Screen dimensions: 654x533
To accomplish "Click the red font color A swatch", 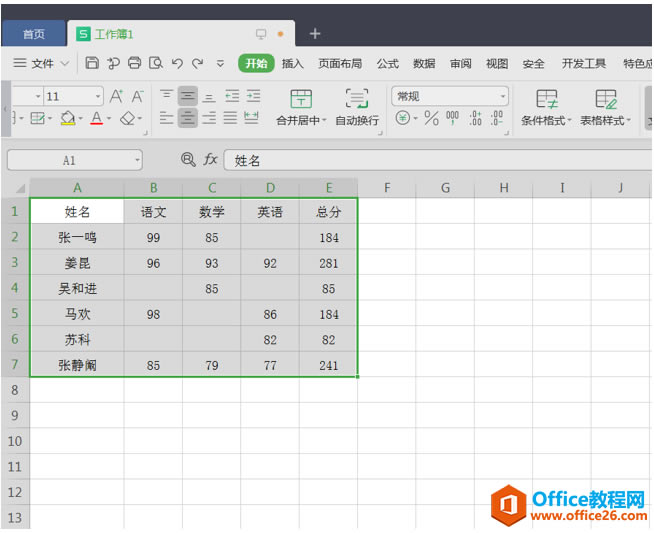I will point(96,118).
